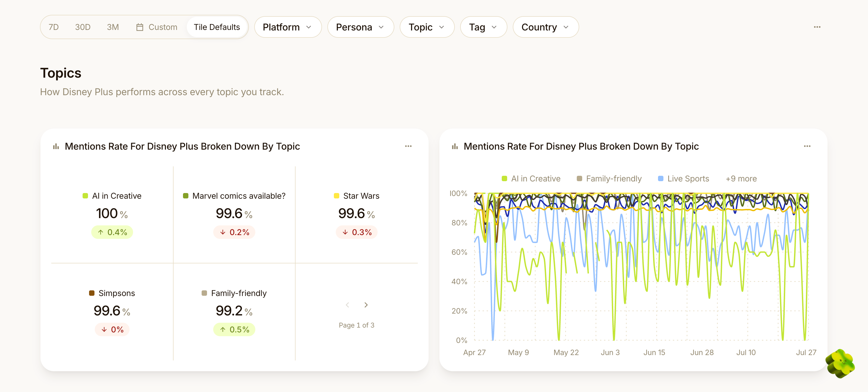Click the Simpsons brown color swatch
Viewport: 868px width, 392px height.
click(92, 293)
